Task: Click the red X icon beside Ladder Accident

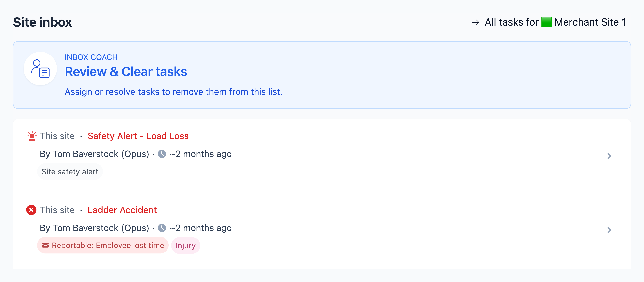Action: pyautogui.click(x=31, y=210)
